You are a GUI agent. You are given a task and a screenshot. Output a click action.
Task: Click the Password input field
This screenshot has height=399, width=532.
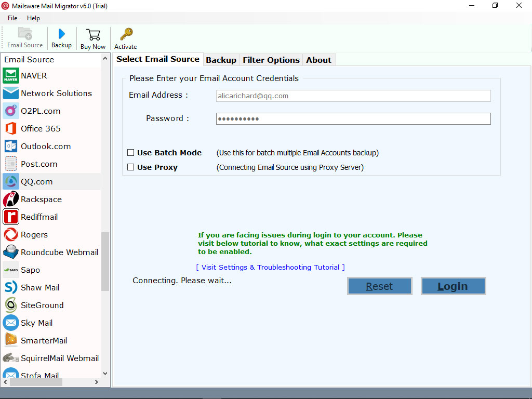[x=353, y=119]
